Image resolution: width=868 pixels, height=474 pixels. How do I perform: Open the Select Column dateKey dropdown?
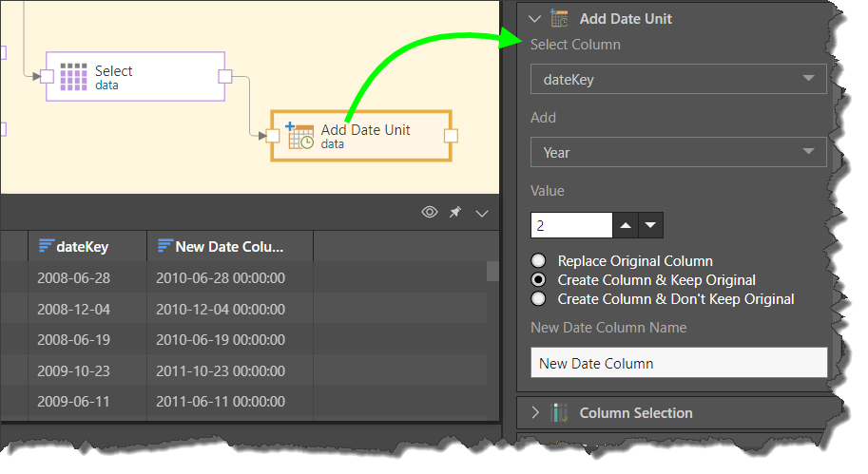click(x=678, y=80)
